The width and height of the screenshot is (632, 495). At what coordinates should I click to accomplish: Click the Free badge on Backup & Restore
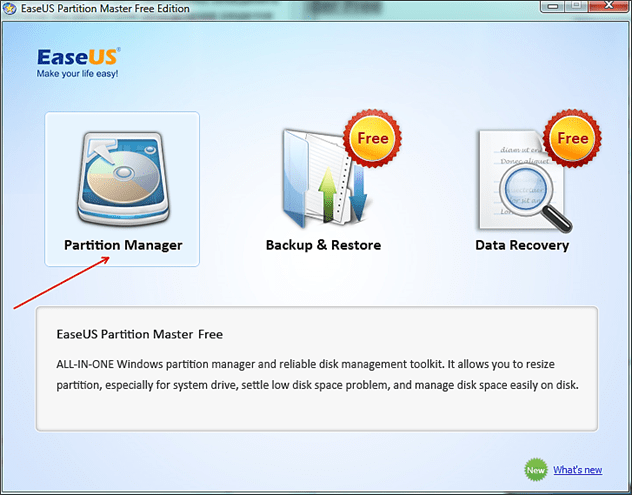point(372,138)
